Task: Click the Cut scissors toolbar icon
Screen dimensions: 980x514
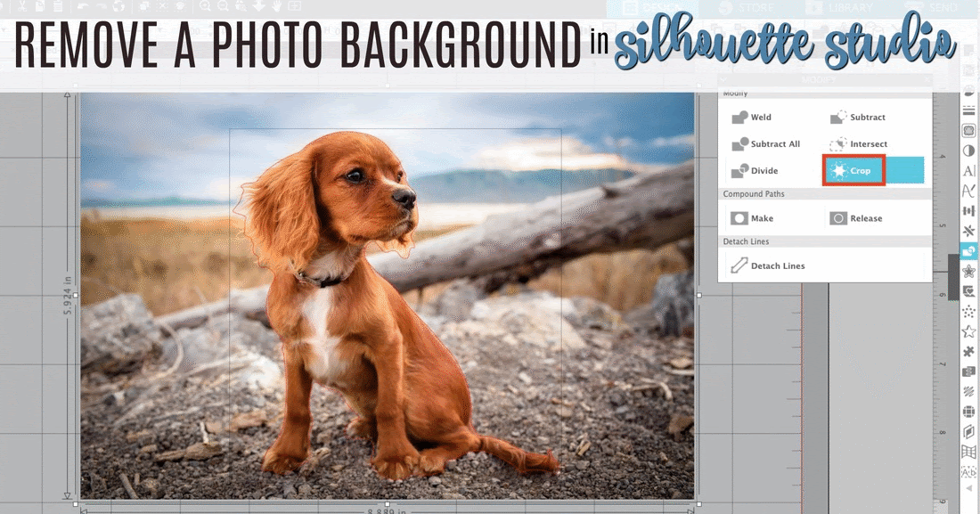Action: click(22, 6)
